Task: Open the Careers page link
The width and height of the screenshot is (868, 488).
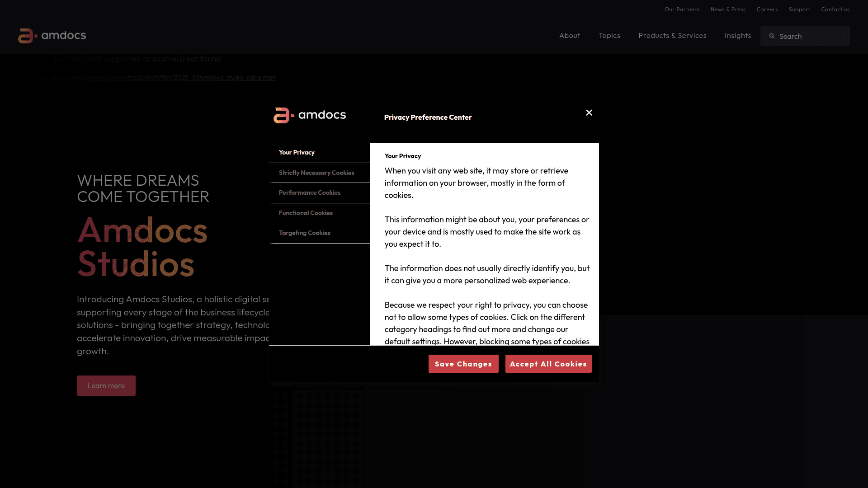Action: 767,9
